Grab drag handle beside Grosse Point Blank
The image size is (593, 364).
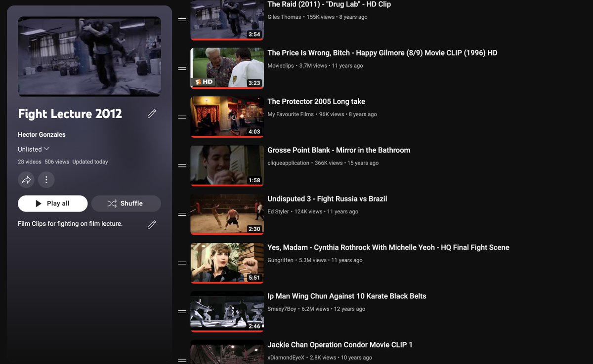[x=182, y=165]
